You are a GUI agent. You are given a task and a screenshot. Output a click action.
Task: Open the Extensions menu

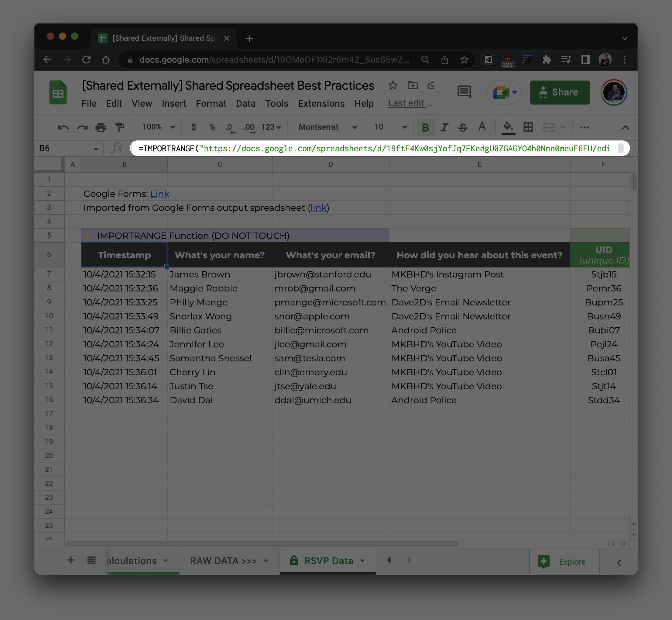321,103
